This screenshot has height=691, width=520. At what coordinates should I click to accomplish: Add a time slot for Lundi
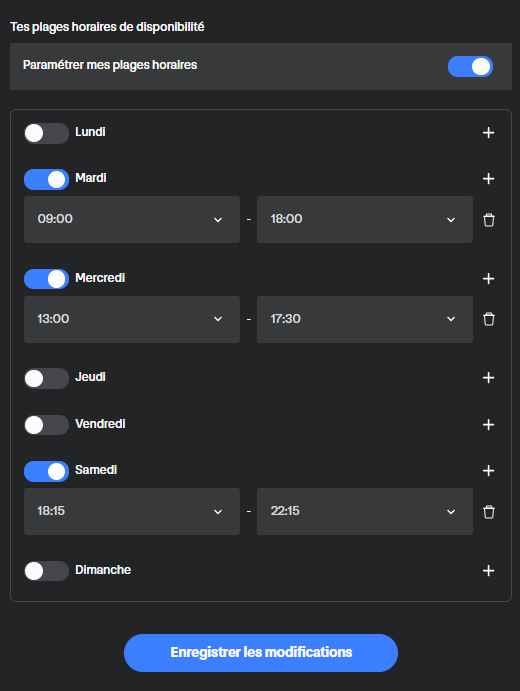[488, 133]
